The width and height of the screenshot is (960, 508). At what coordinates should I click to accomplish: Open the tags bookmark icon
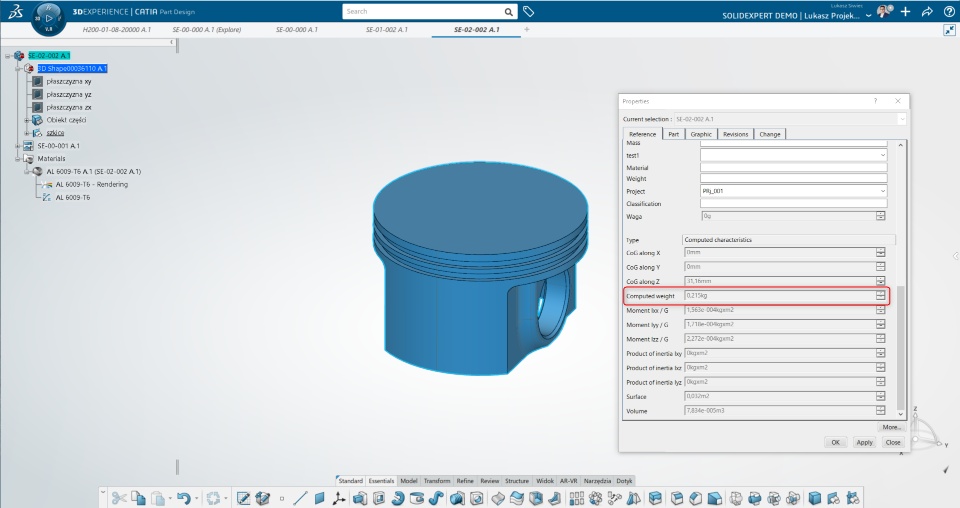(x=528, y=12)
